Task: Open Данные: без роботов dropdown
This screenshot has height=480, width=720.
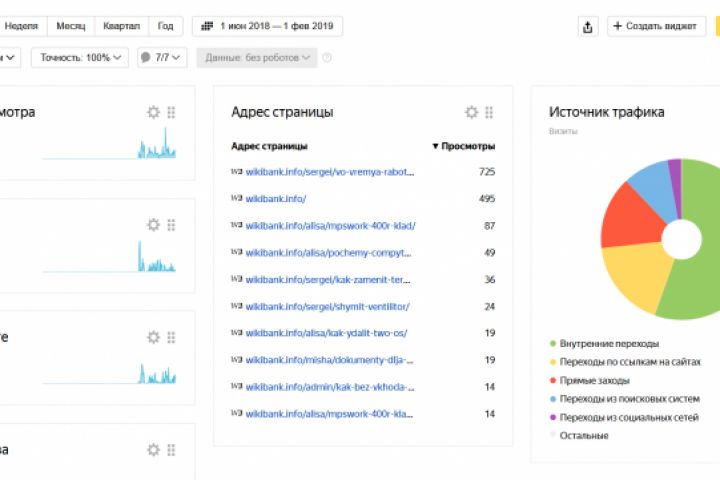Action: point(257,58)
